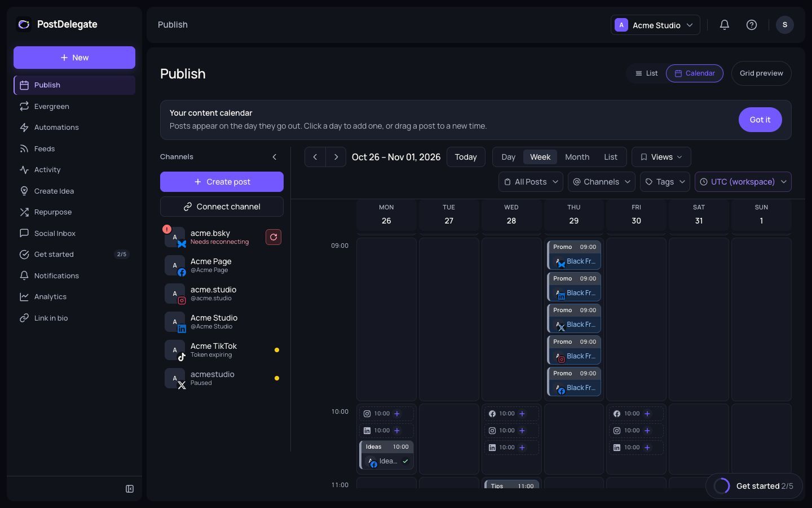Go to next week arrow

(336, 157)
